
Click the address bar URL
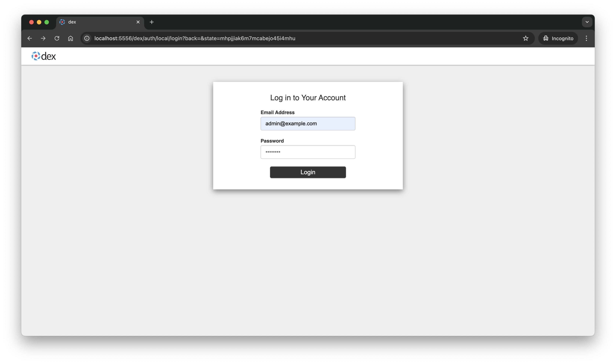click(195, 38)
